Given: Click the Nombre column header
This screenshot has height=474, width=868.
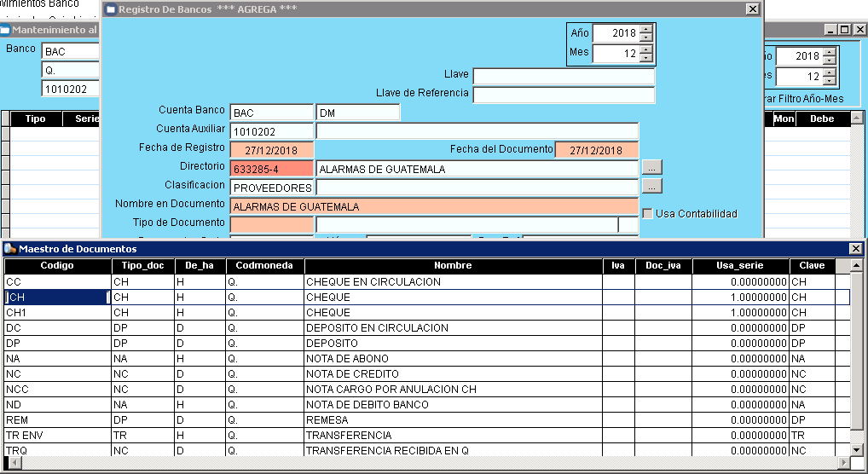Looking at the screenshot, I should click(x=453, y=266).
